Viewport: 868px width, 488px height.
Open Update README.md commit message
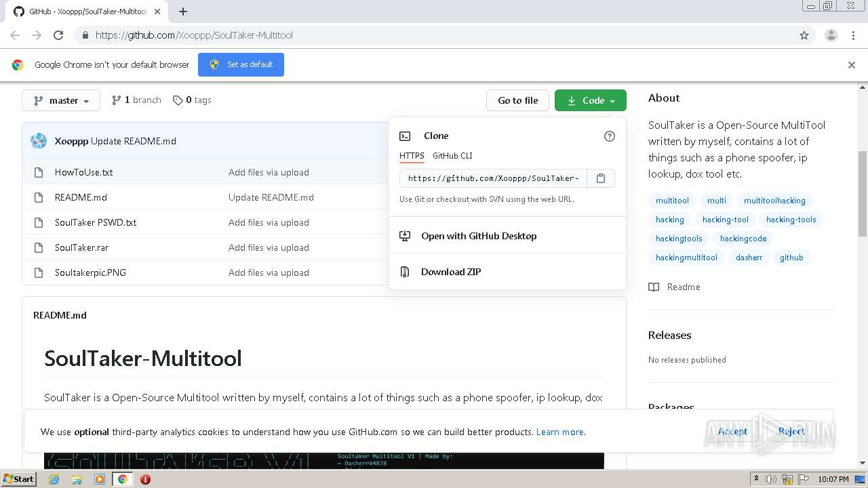pos(134,141)
